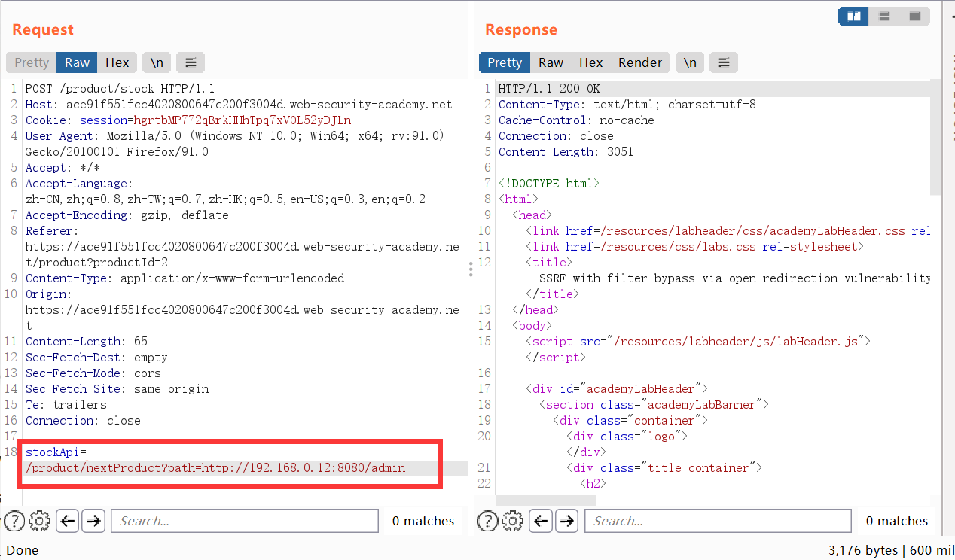Click Response '0 matches' counter

click(897, 521)
